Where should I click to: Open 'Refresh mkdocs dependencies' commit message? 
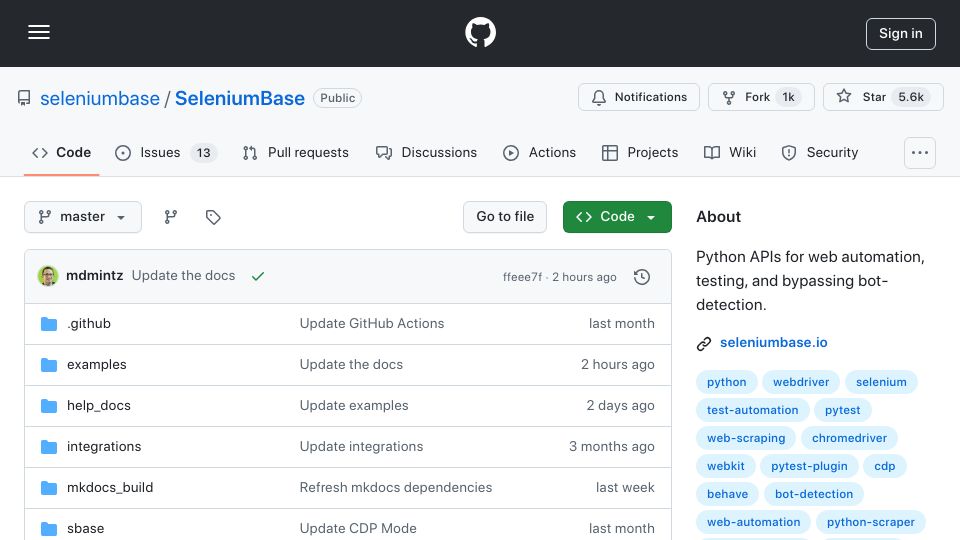point(396,487)
